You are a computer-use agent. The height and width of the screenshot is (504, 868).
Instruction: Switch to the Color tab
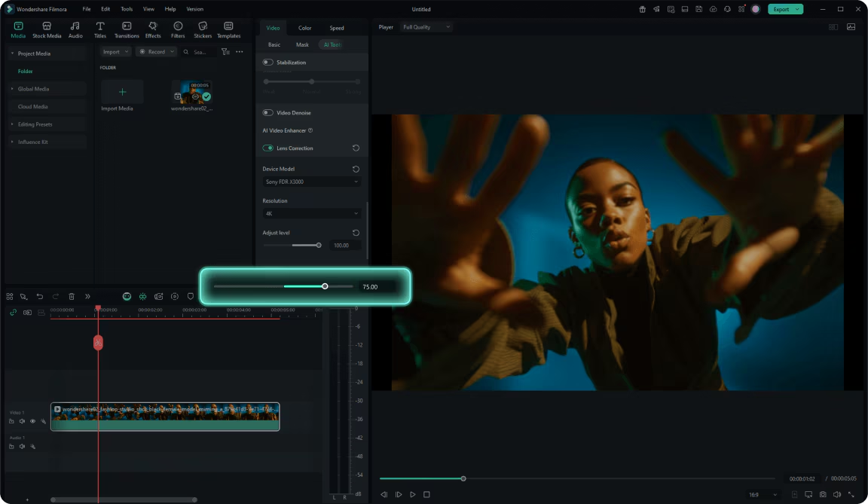point(304,28)
